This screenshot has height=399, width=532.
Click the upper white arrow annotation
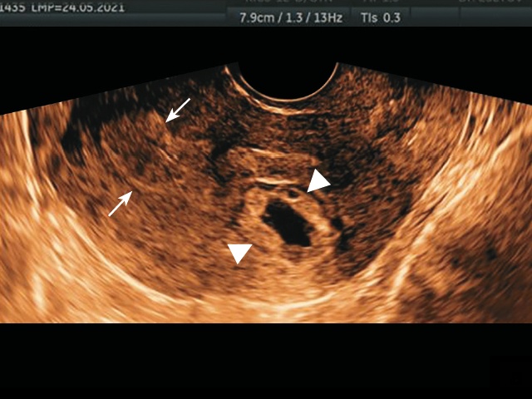[x=178, y=109]
